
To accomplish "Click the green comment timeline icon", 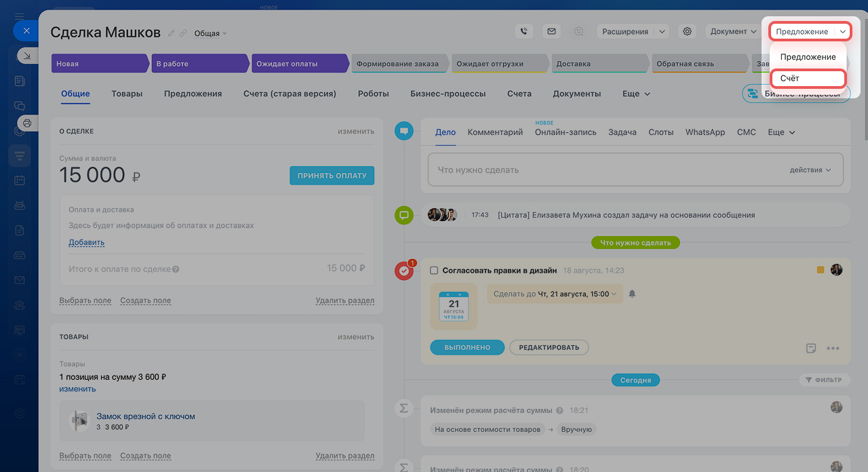I will (404, 216).
